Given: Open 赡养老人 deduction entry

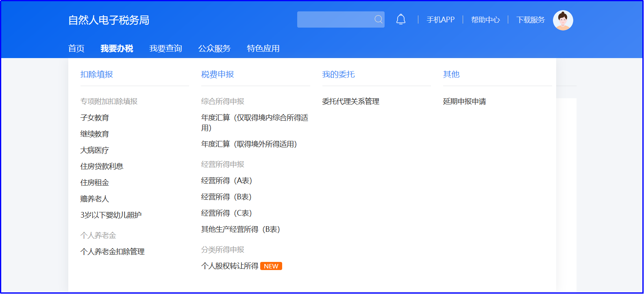Looking at the screenshot, I should [95, 199].
